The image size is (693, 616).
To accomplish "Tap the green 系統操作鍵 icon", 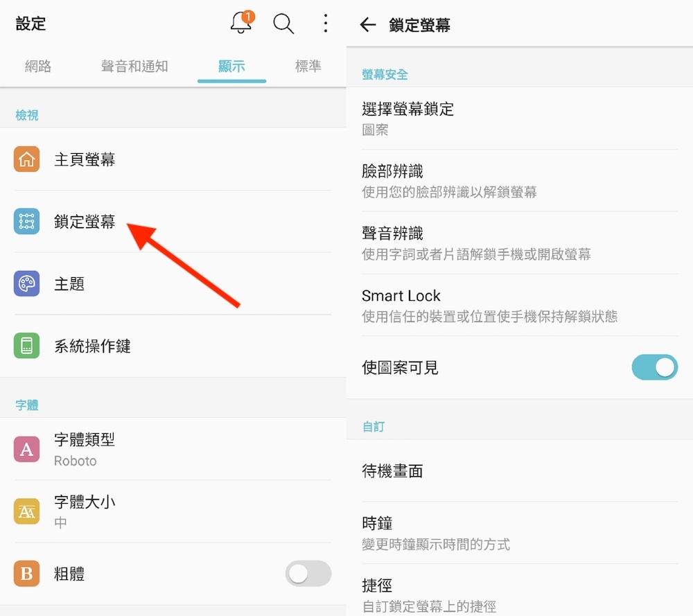I will pyautogui.click(x=26, y=346).
